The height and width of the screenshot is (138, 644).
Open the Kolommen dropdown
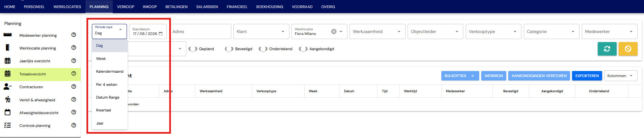click(620, 76)
